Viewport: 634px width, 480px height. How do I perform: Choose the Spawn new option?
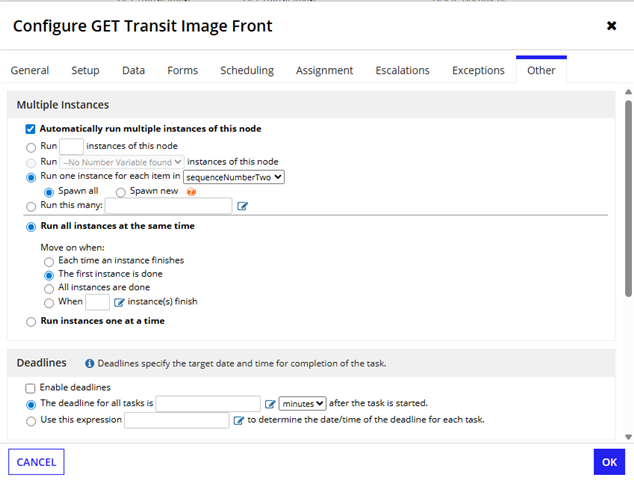(x=120, y=192)
